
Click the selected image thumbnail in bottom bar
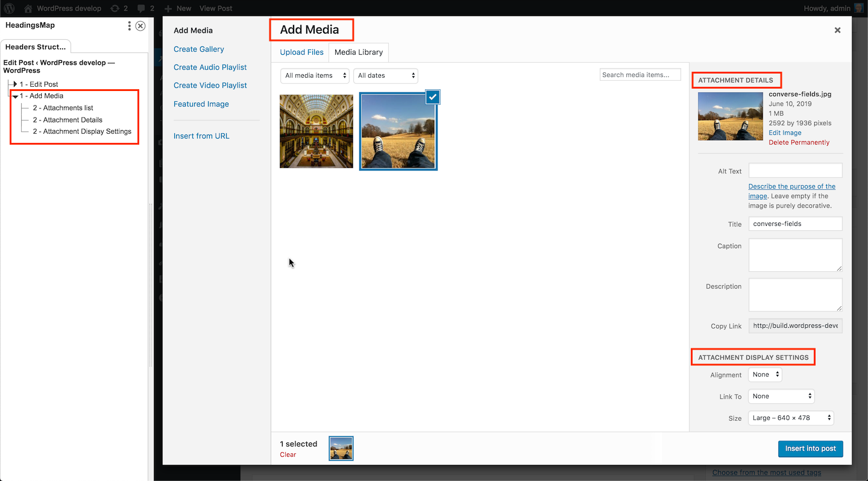click(341, 448)
